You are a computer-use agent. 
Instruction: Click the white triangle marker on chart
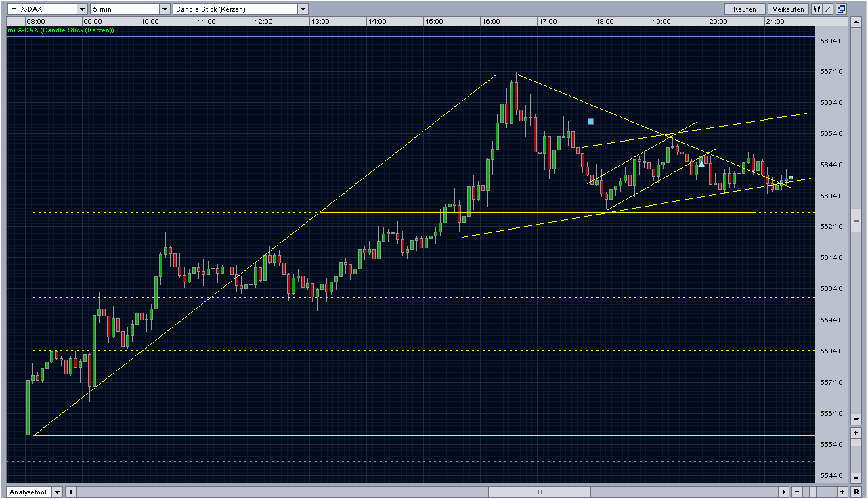tap(701, 163)
